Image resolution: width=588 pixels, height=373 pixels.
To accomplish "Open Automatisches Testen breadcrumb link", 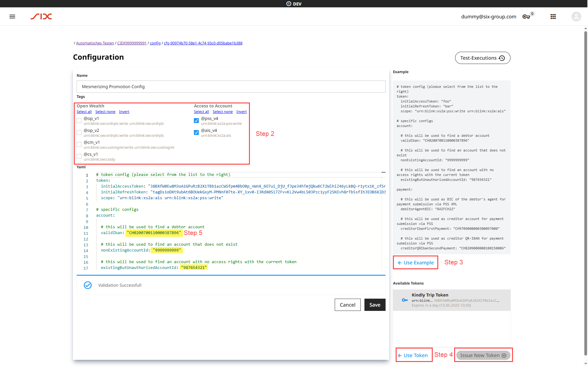I will point(95,43).
